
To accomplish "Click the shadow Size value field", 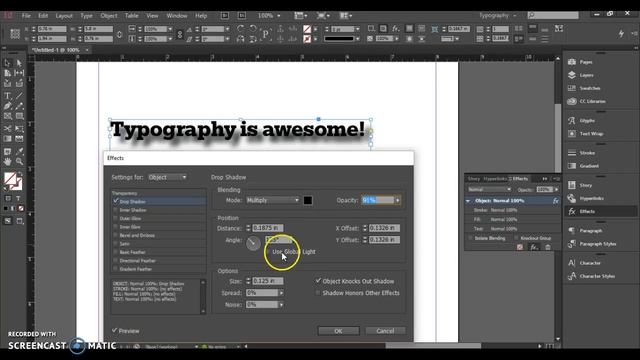I will (x=268, y=281).
